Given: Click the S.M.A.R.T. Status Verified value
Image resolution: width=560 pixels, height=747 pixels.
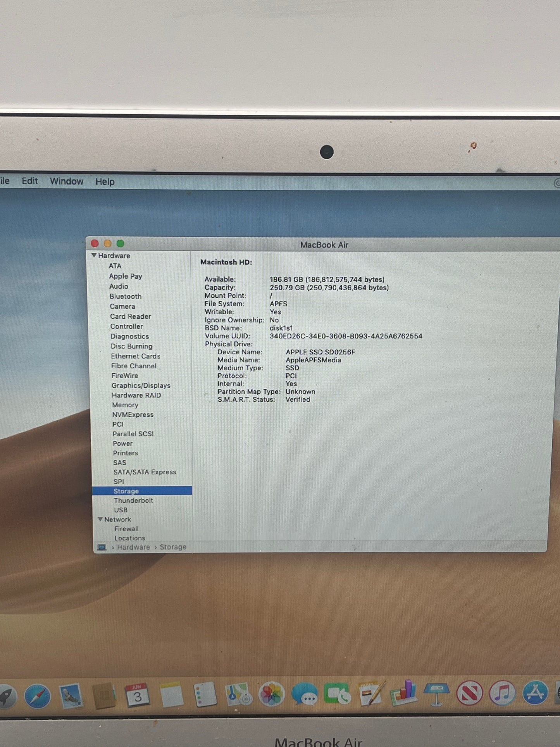Looking at the screenshot, I should tap(298, 399).
